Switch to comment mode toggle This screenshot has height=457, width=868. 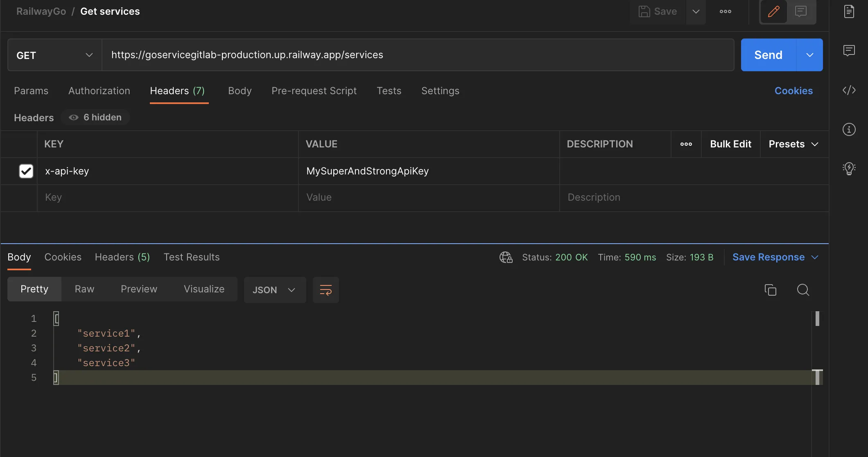pos(800,11)
